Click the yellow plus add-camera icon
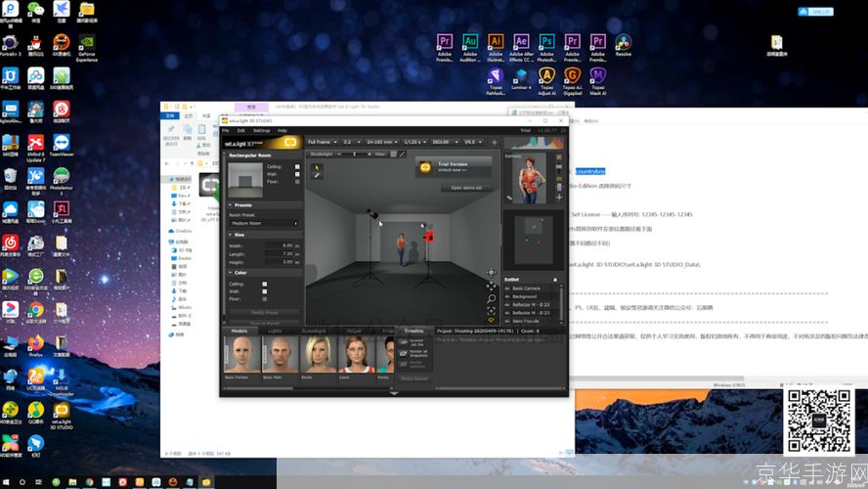The image size is (868, 489). pyautogui.click(x=495, y=143)
